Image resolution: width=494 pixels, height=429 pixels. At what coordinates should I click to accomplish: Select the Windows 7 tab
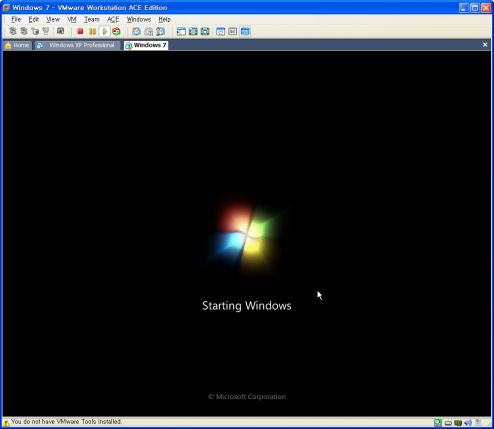[x=146, y=45]
